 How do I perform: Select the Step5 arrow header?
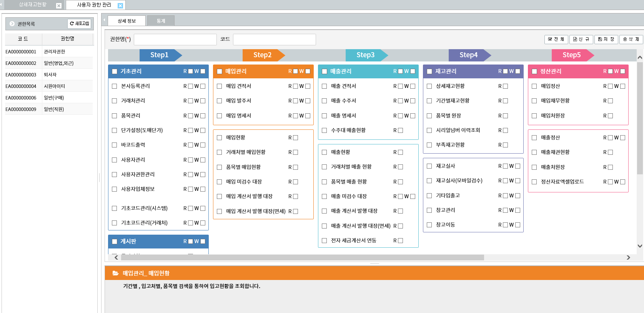tap(572, 55)
